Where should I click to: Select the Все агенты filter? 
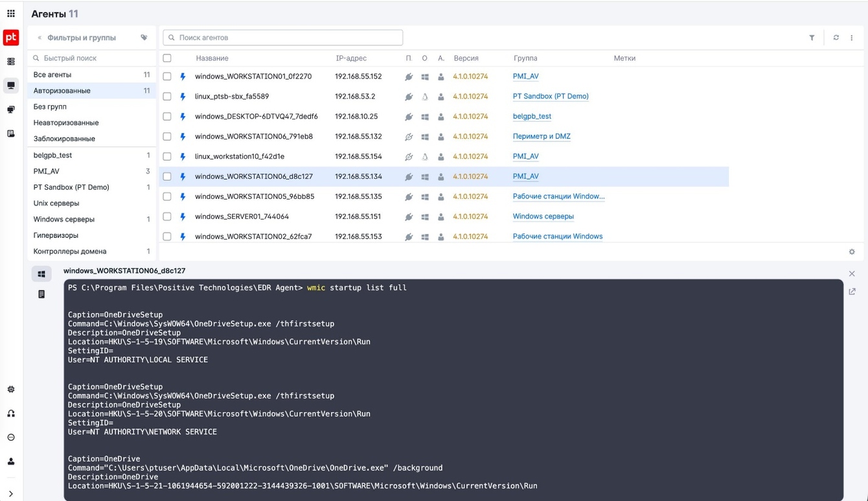(x=52, y=75)
